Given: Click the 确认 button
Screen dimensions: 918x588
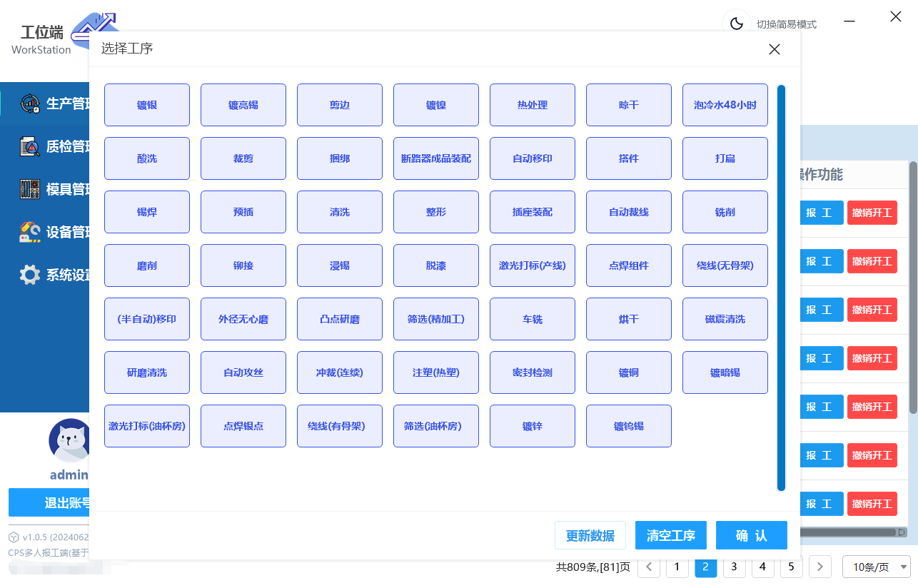Looking at the screenshot, I should click(751, 535).
